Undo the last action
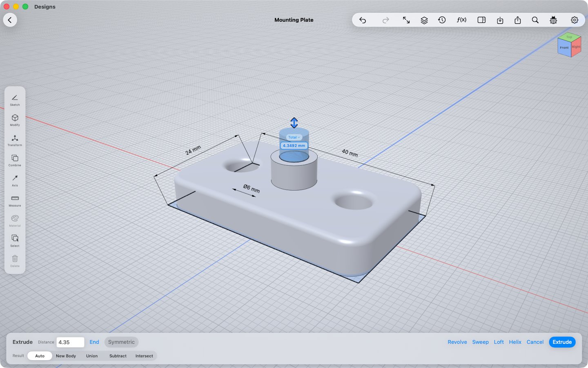Viewport: 588px width, 368px height. 363,20
